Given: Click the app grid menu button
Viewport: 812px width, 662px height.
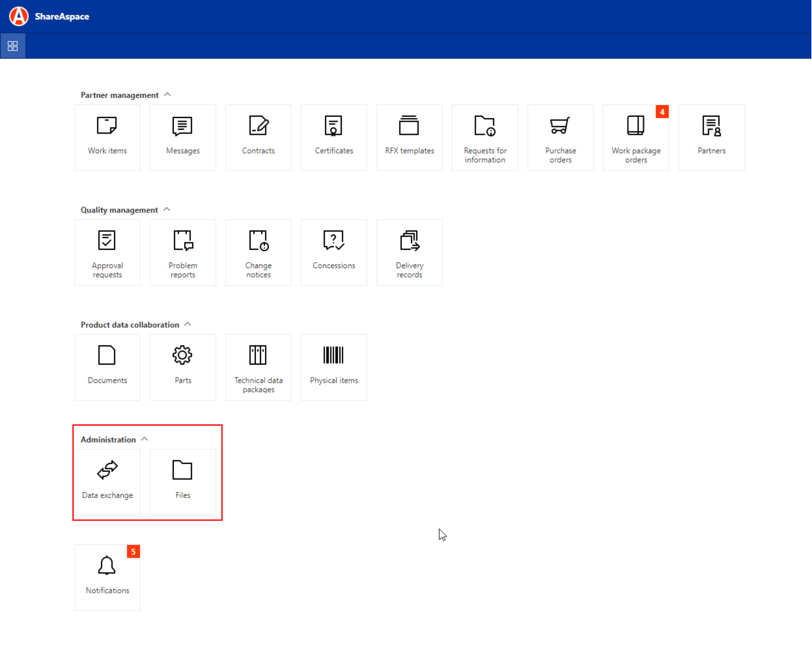Looking at the screenshot, I should click(13, 46).
